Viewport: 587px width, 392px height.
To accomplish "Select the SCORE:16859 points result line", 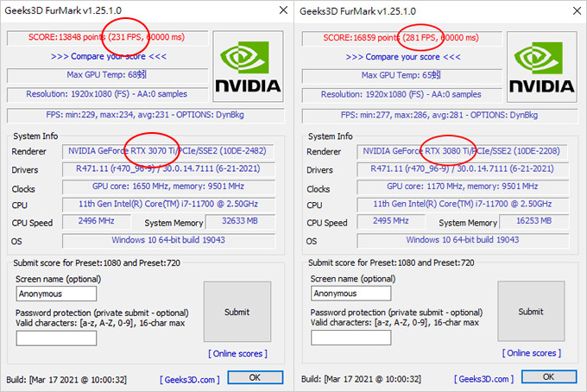I will [402, 38].
